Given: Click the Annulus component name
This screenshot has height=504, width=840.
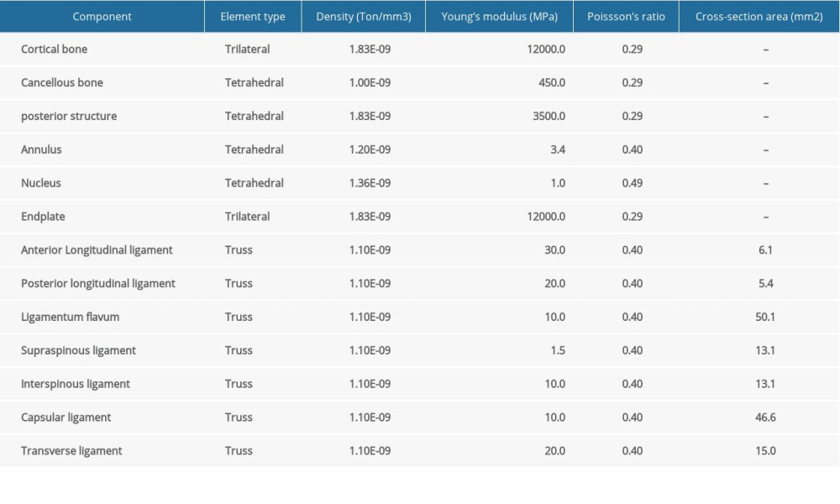Looking at the screenshot, I should pyautogui.click(x=41, y=150).
